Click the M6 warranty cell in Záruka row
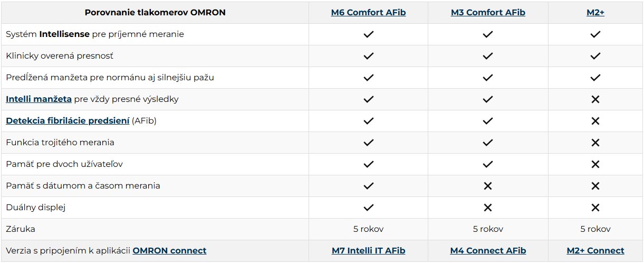 [x=368, y=229]
